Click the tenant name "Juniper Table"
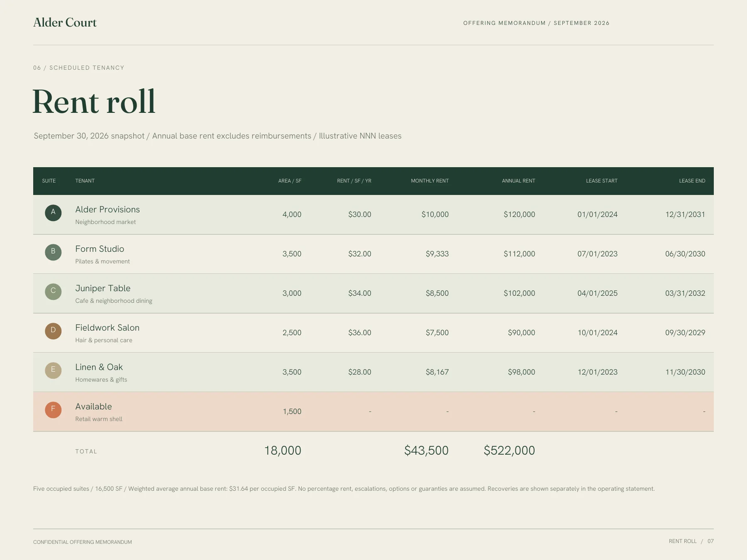The height and width of the screenshot is (560, 747). click(x=103, y=288)
